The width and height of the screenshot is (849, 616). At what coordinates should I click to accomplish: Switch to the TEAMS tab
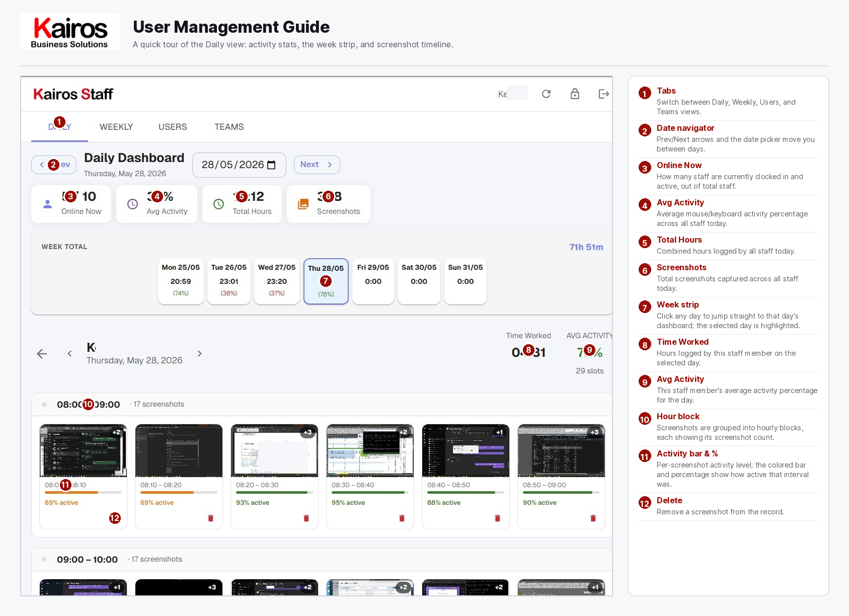pos(229,127)
